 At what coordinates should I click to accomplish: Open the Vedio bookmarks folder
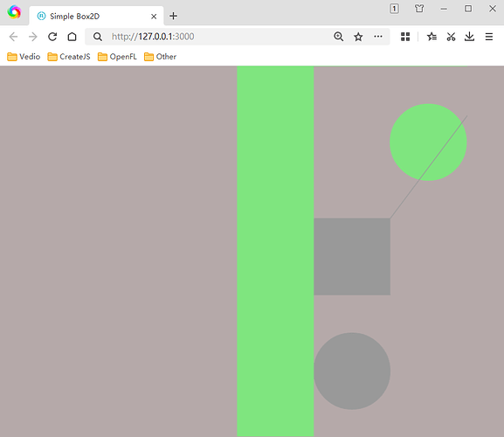(x=24, y=57)
